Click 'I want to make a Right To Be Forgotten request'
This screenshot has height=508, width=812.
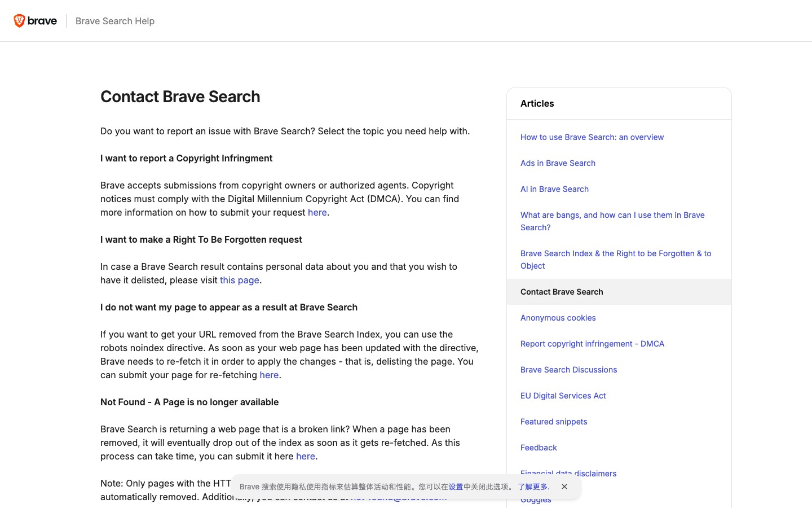click(x=201, y=239)
